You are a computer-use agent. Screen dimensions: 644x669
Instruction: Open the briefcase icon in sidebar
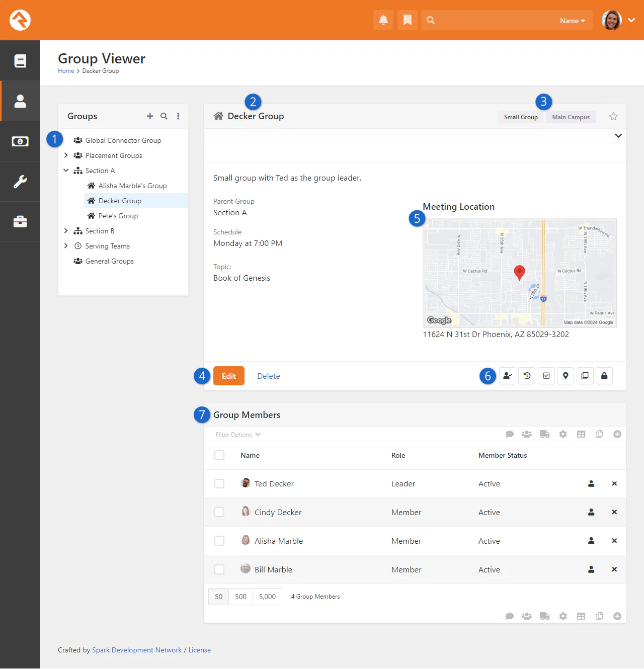[20, 222]
